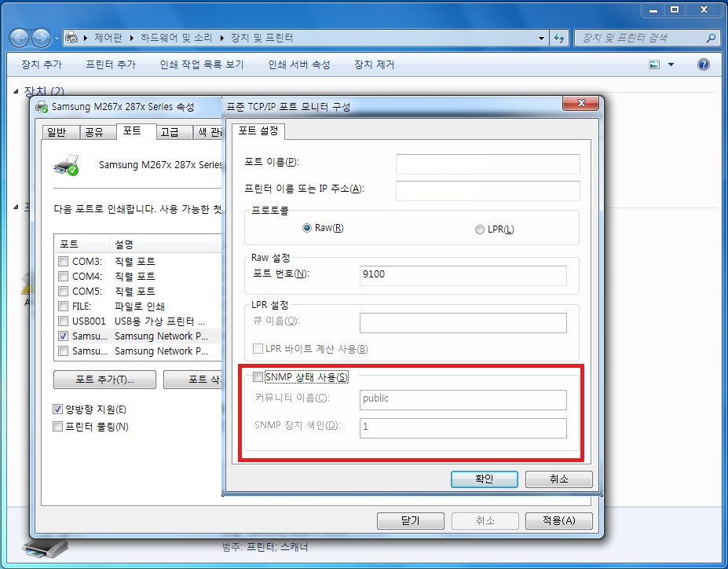Check the USB001 port checkbox
Viewport: 728px width, 569px height.
tap(63, 321)
